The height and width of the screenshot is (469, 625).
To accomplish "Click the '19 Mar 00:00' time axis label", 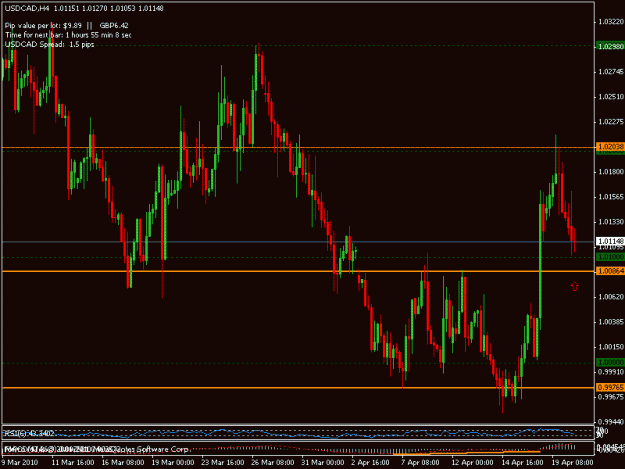I will pos(173,463).
